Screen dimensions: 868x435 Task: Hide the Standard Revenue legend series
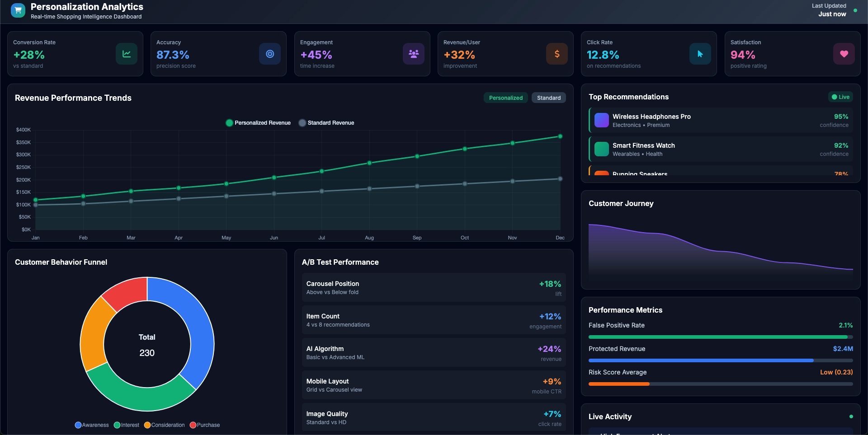pyautogui.click(x=326, y=122)
